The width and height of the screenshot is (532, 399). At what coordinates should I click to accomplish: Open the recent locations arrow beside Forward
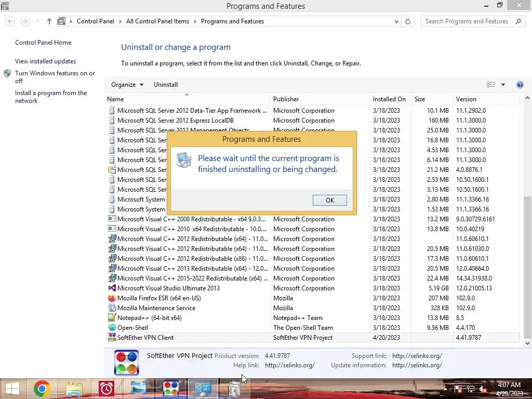click(37, 21)
